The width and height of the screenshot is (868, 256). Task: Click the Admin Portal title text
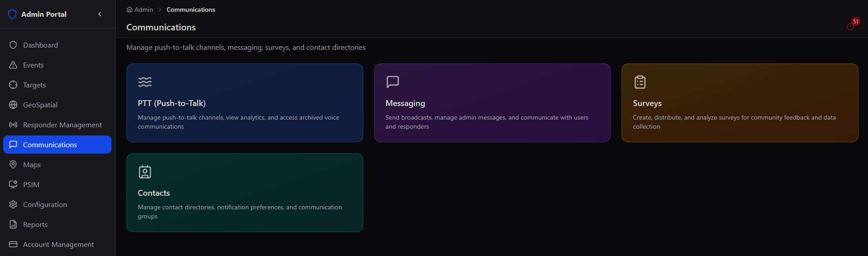pyautogui.click(x=44, y=14)
